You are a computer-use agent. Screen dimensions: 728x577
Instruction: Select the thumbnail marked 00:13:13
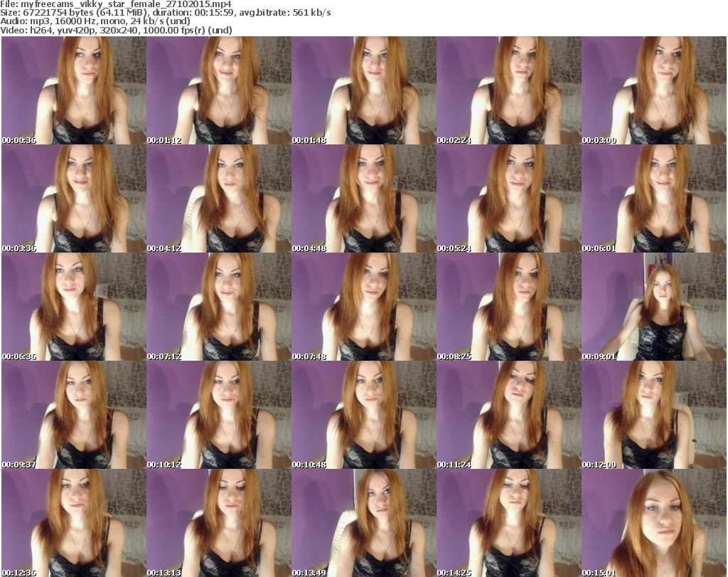[x=219, y=523]
